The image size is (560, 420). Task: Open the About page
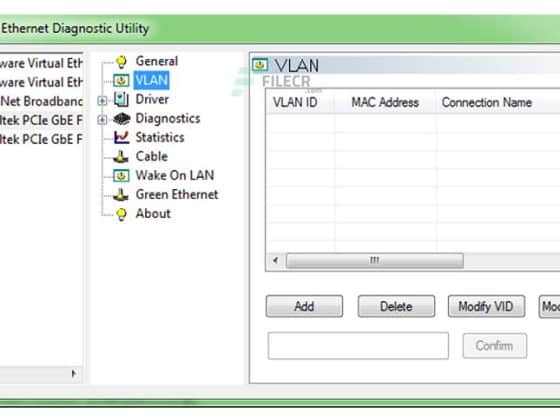pyautogui.click(x=153, y=214)
